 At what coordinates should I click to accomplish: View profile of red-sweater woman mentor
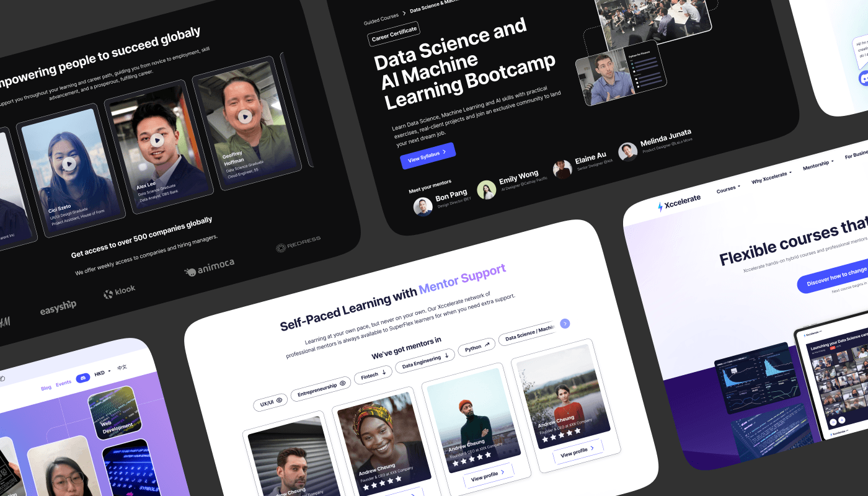pos(578,452)
